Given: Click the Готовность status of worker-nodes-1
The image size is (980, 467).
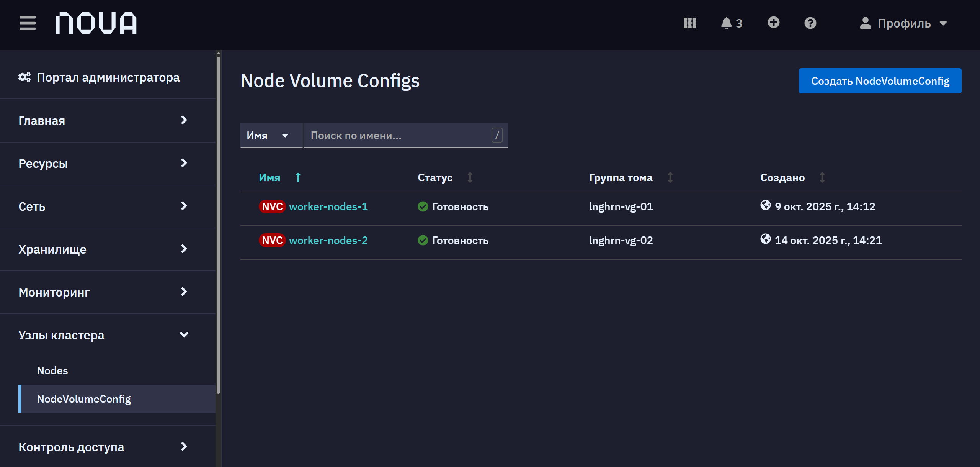Looking at the screenshot, I should [460, 207].
